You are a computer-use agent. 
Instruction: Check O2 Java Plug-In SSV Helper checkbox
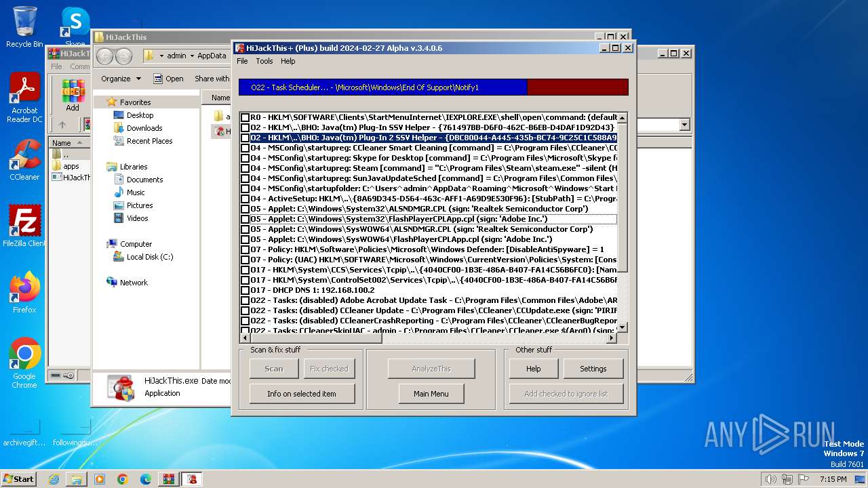245,127
